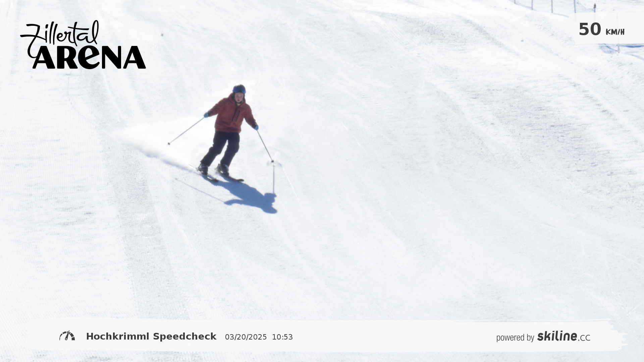This screenshot has height=362, width=644.
Task: Click the date 03/20/2025
Action: click(246, 337)
